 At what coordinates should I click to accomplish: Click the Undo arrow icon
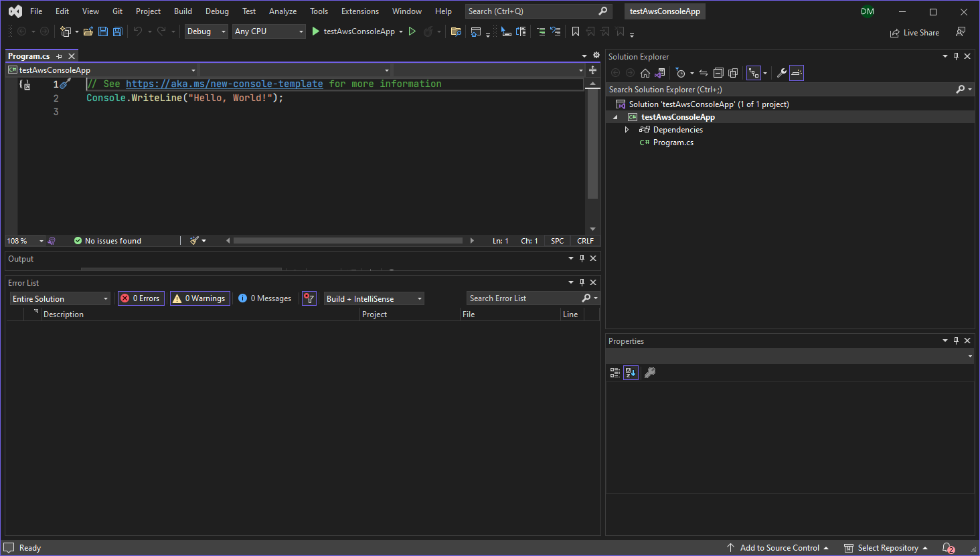(138, 31)
